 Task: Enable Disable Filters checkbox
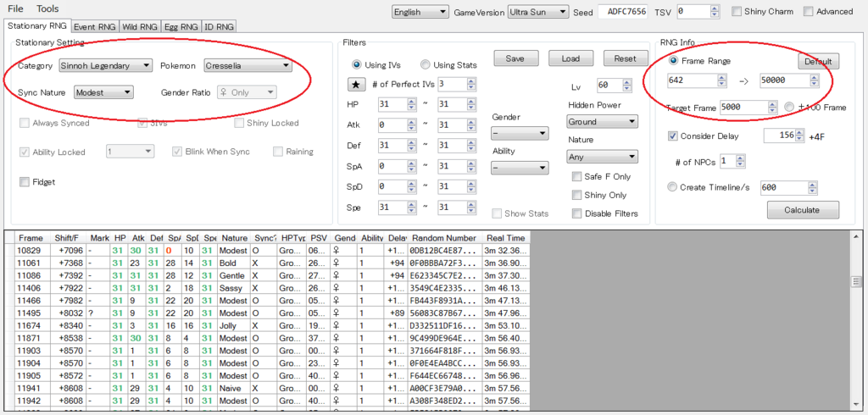point(576,213)
